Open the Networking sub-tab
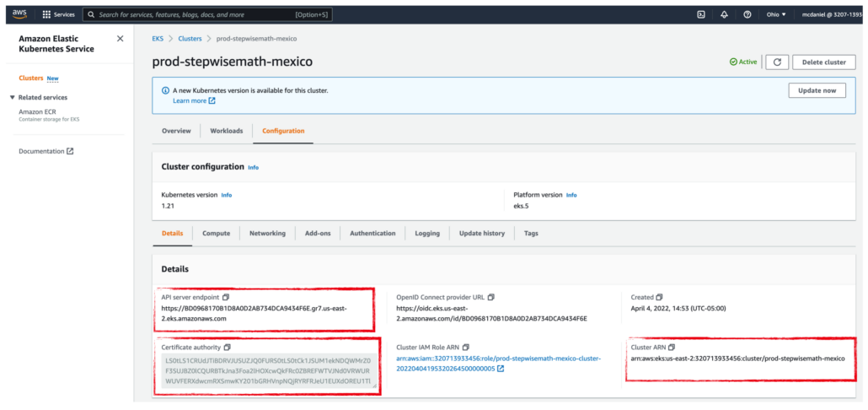The image size is (868, 410). pos(267,233)
